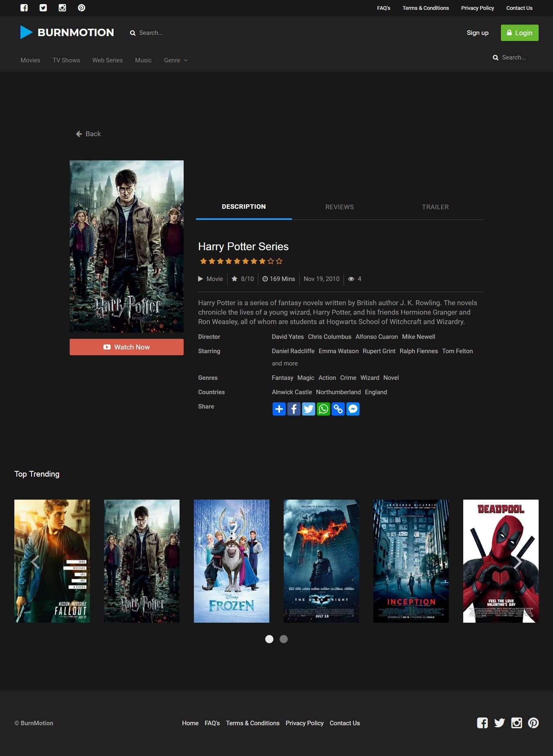
Task: Click into the navigation bar search field
Action: click(x=514, y=57)
